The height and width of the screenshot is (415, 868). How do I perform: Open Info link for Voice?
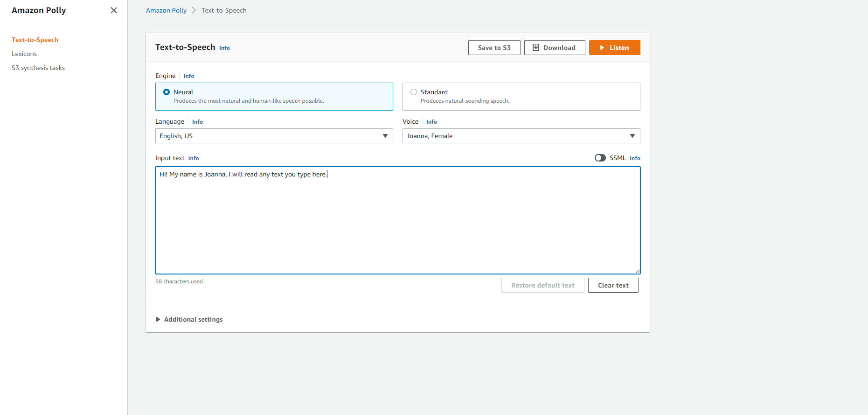(431, 122)
